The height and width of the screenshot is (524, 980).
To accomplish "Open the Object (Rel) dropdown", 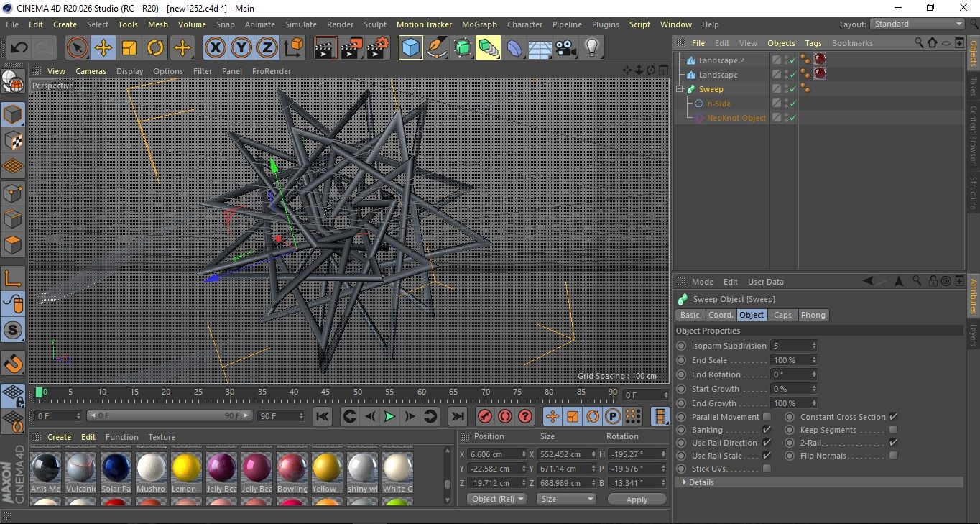I will [x=496, y=499].
